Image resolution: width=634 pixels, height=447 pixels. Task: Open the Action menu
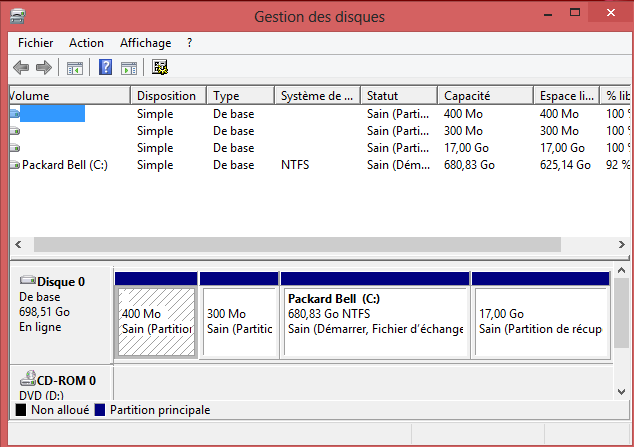(x=86, y=43)
